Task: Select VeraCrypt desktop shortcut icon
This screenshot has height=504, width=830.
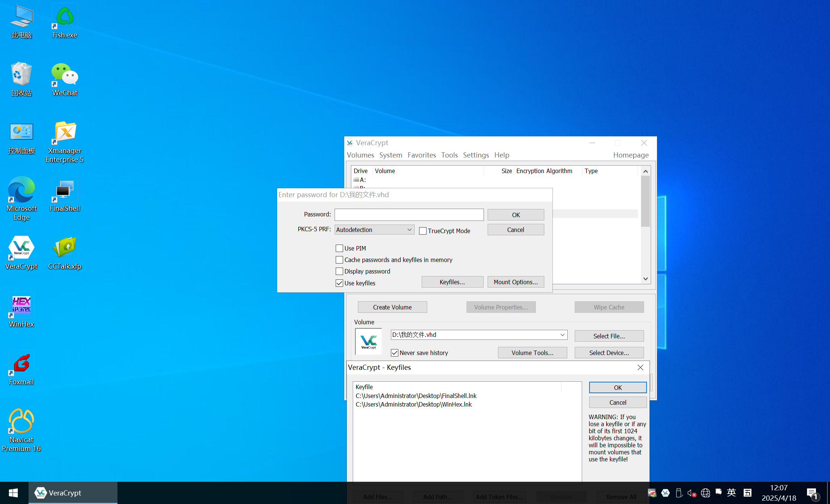Action: (21, 253)
